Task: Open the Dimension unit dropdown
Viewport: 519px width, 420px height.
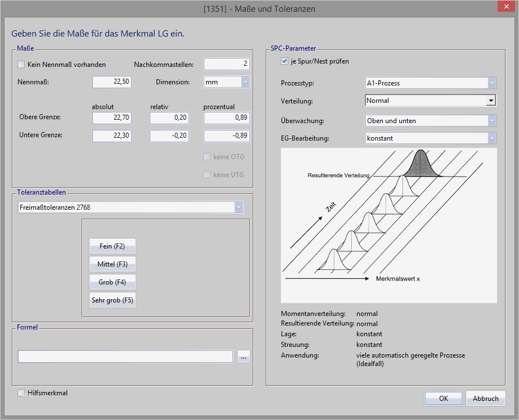Action: [245, 82]
